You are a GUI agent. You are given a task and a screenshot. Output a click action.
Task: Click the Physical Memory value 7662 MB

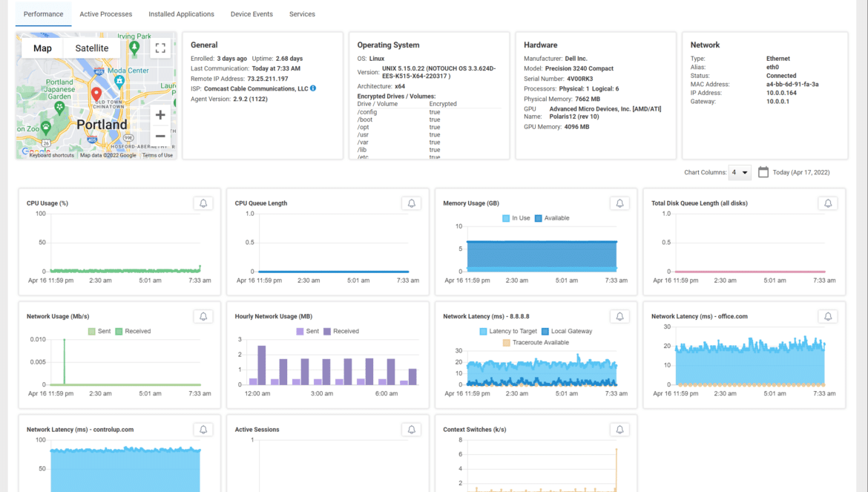(x=588, y=99)
